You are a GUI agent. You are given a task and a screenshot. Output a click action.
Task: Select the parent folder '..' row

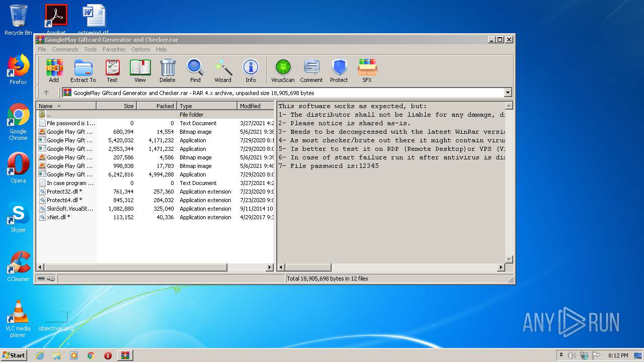[x=155, y=115]
